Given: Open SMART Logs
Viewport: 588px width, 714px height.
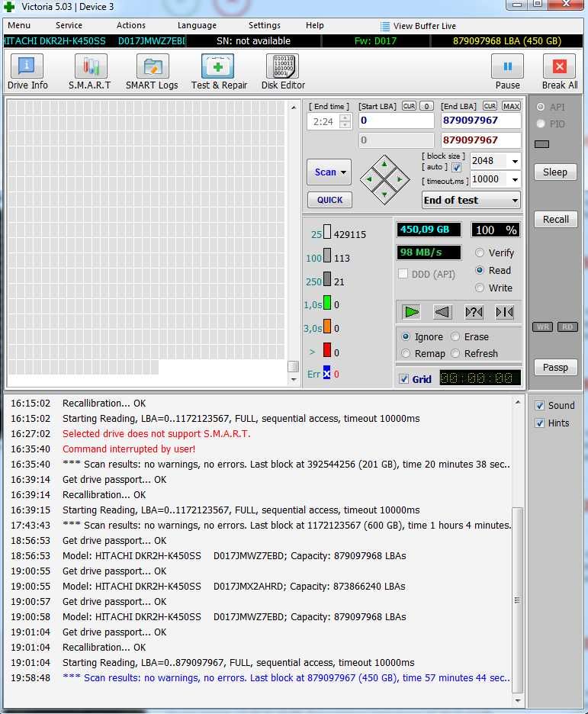Looking at the screenshot, I should 152,72.
